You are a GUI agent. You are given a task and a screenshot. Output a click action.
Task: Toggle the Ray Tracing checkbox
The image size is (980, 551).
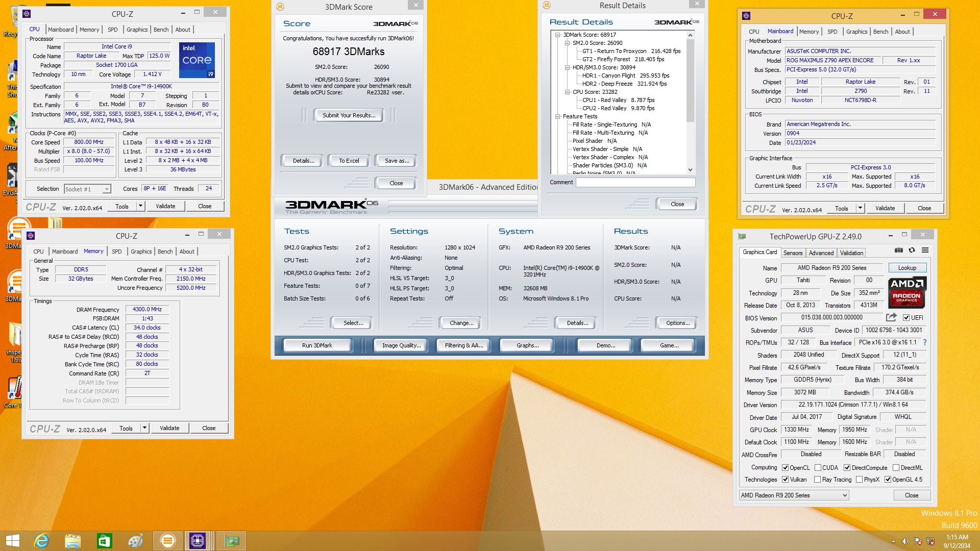818,480
